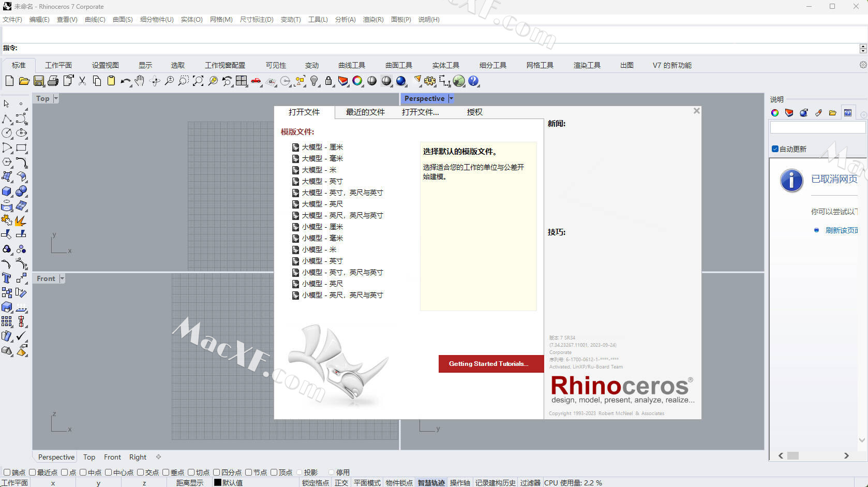Open a file with the folder icon

(x=24, y=81)
